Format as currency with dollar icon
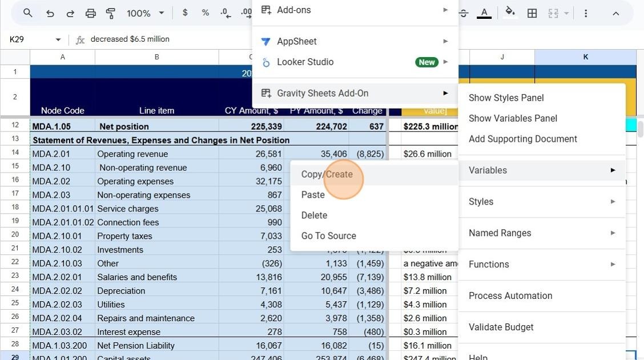 tap(185, 13)
